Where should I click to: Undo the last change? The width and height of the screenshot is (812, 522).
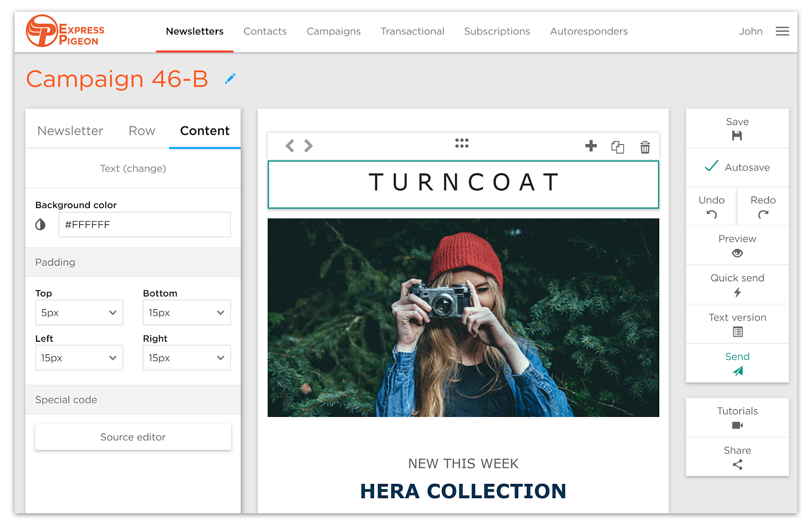coord(712,214)
